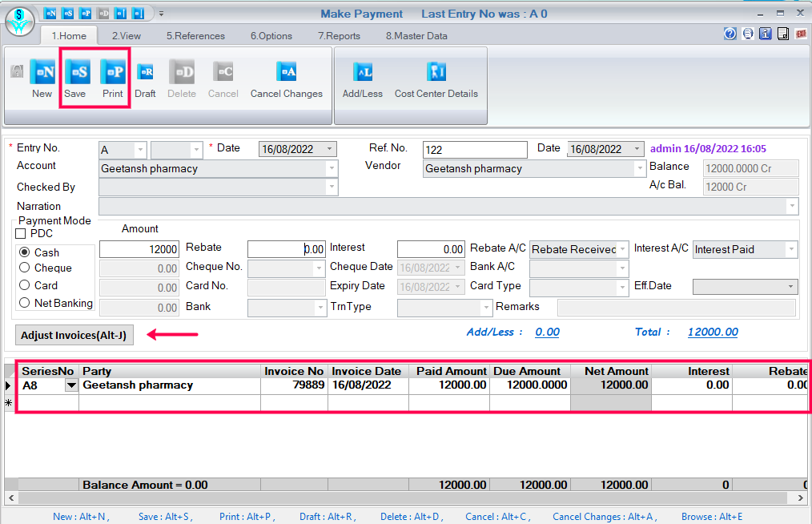Select Cheque payment mode

pos(24,268)
